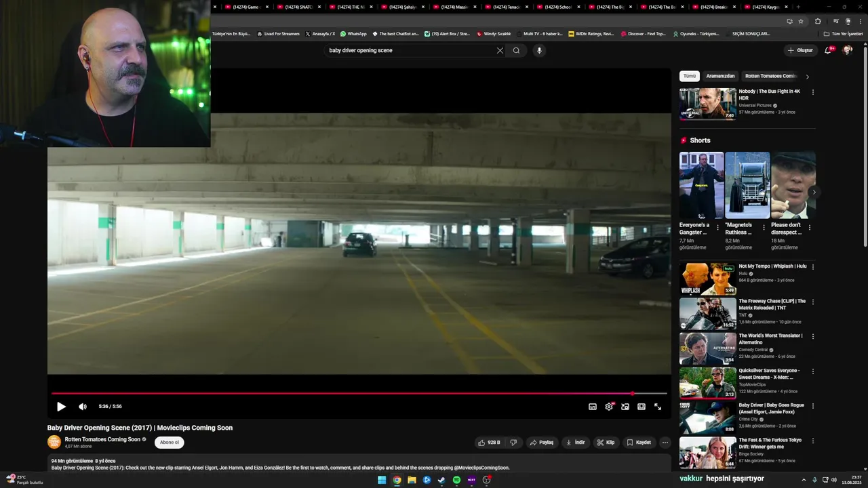This screenshot has width=868, height=488.
Task: Open WhatsApp bookmark
Action: pos(353,33)
